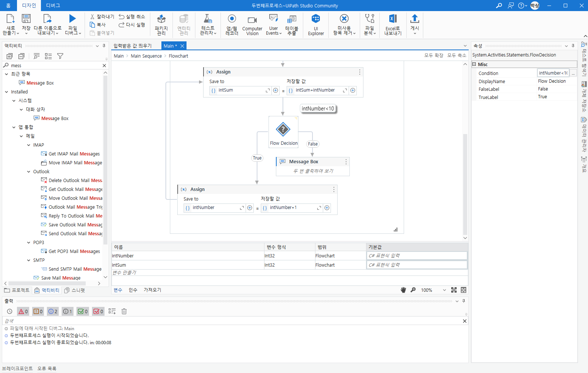Switch to the 디버그 ribbon tab
The height and width of the screenshot is (373, 588).
[53, 6]
